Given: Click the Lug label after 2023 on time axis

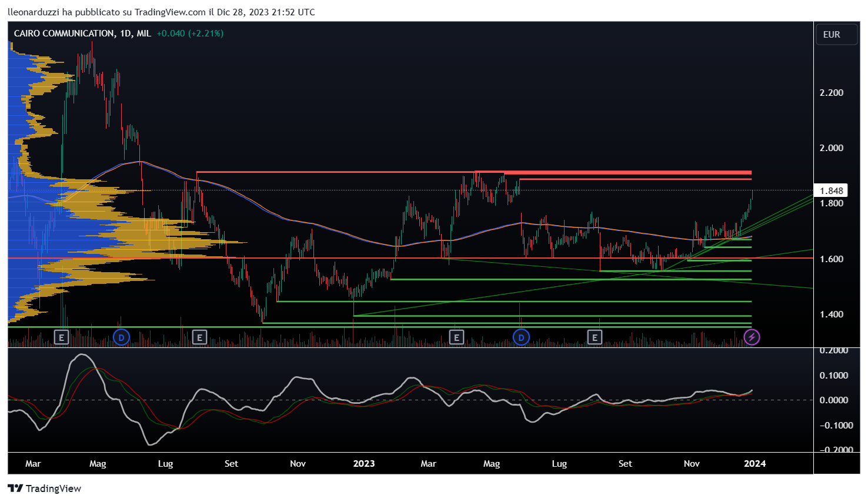Looking at the screenshot, I should coord(559,464).
